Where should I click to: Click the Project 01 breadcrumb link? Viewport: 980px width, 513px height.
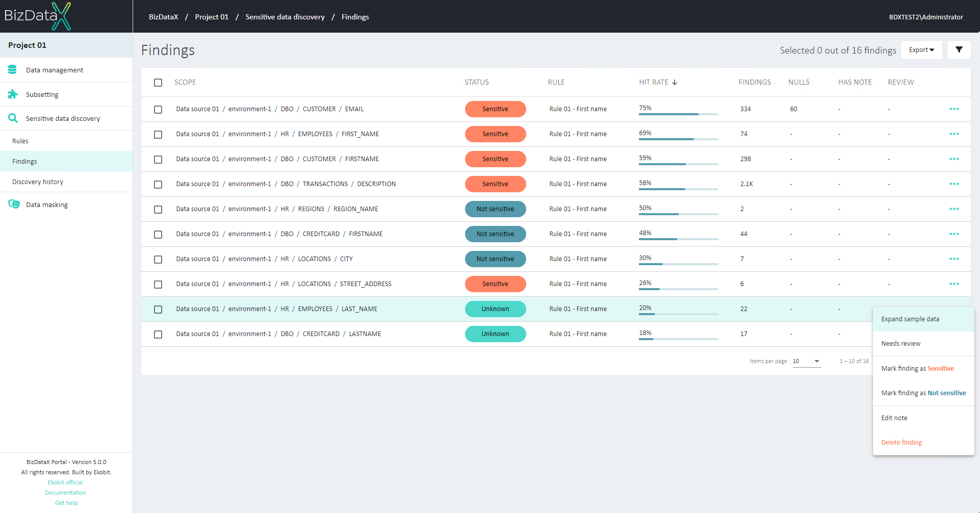pyautogui.click(x=212, y=17)
